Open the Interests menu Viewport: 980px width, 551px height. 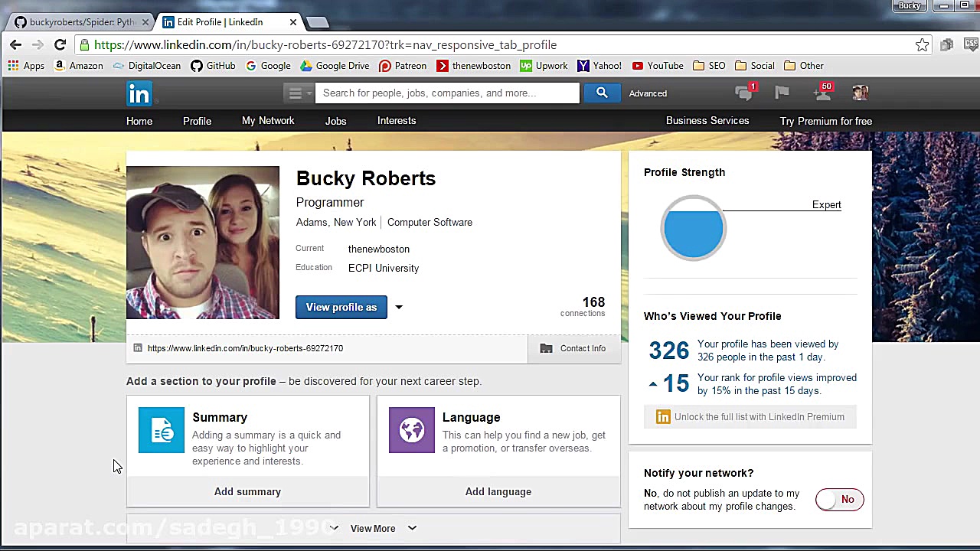(x=397, y=121)
